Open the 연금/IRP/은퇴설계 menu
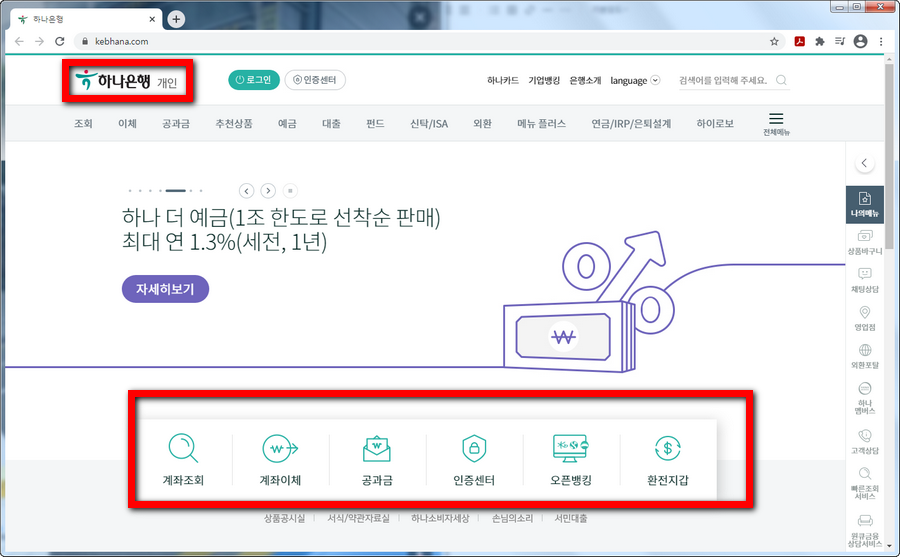This screenshot has height=557, width=900. [631, 123]
